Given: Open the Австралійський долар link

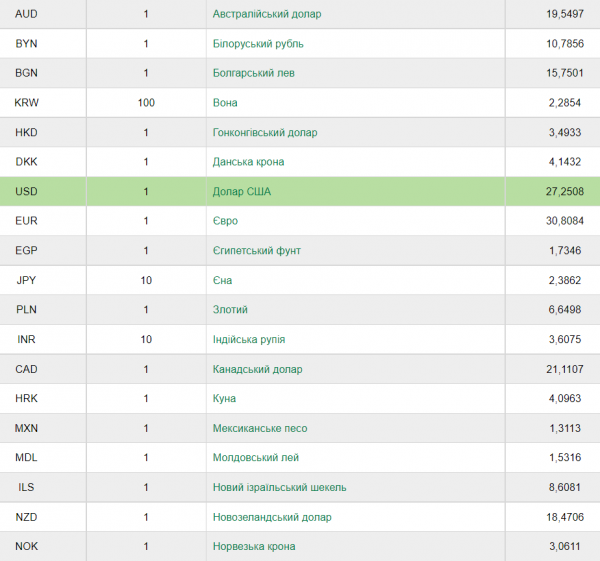Looking at the screenshot, I should point(267,14).
